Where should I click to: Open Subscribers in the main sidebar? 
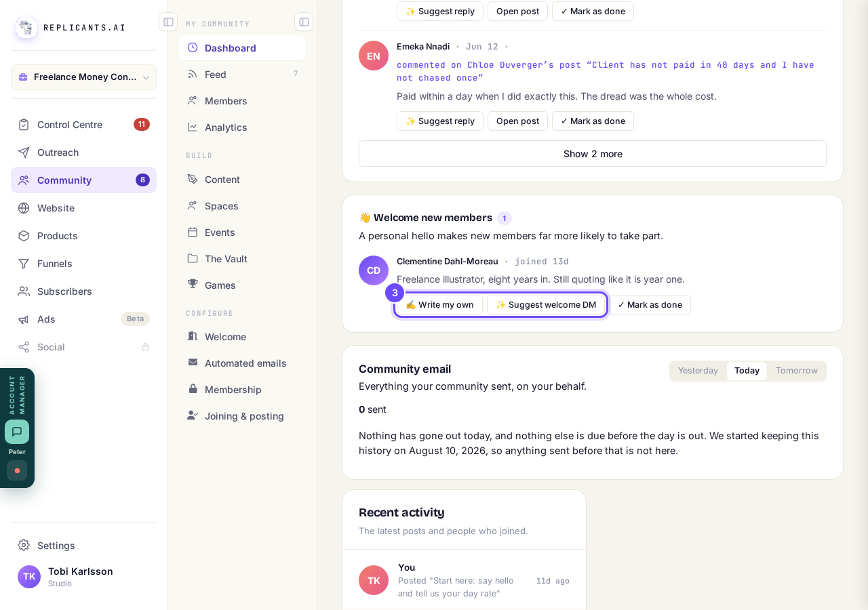(x=83, y=291)
